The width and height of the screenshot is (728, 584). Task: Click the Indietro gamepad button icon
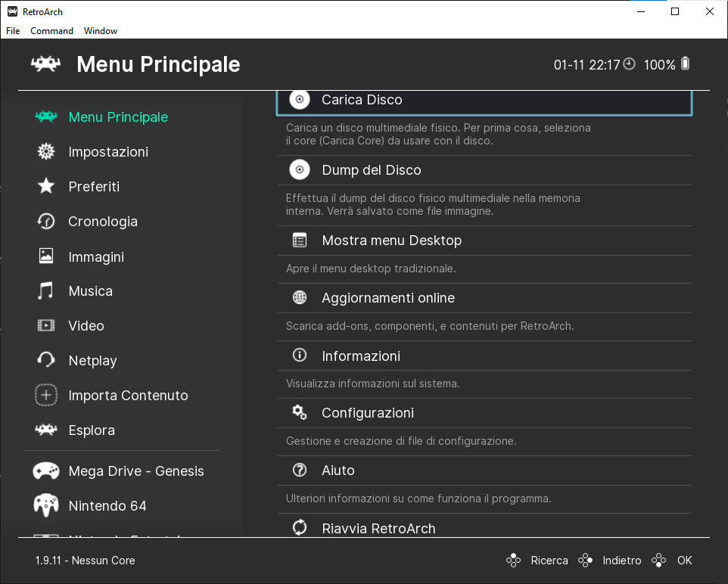pos(585,561)
